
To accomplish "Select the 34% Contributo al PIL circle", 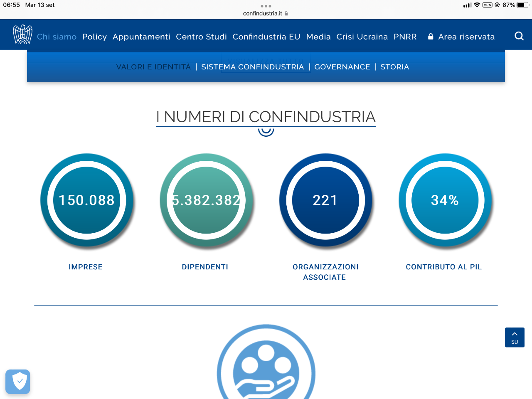I will click(x=445, y=200).
